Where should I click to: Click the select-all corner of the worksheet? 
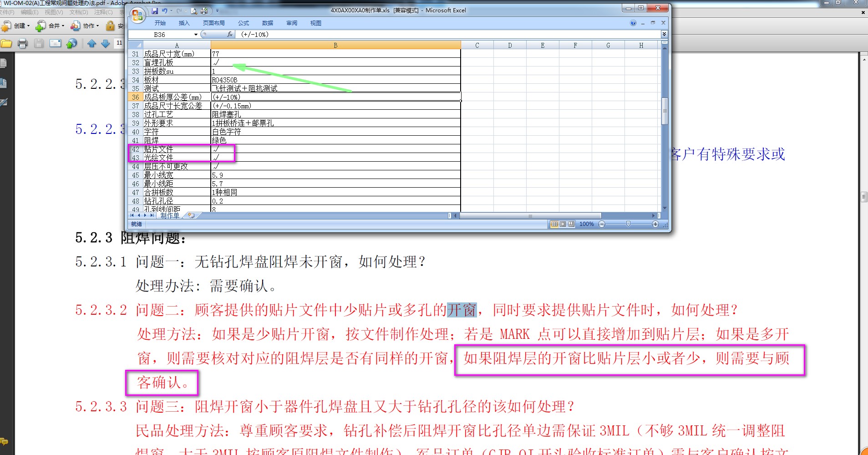(135, 45)
